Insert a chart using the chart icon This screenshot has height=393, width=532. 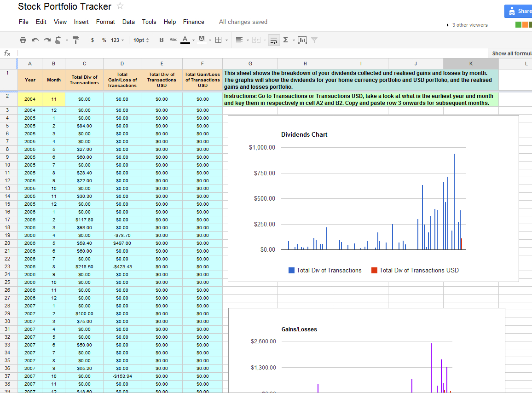click(x=303, y=40)
